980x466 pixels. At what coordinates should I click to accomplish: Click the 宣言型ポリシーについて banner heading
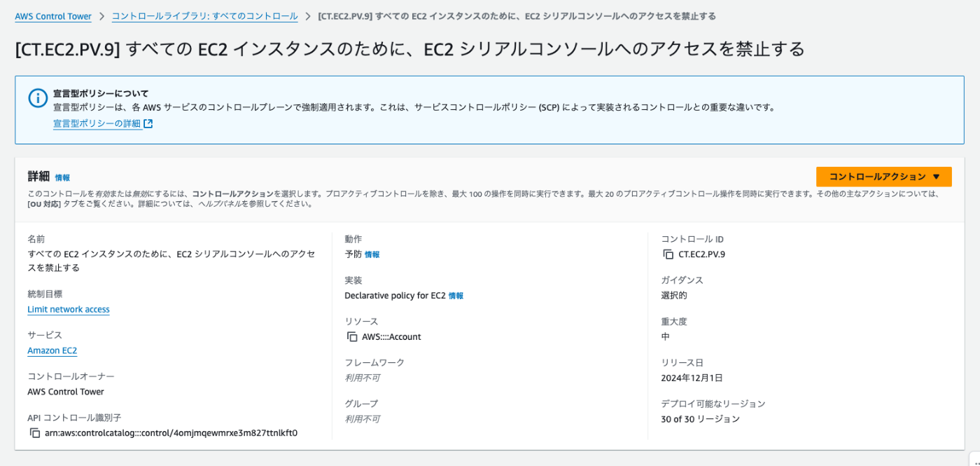(x=101, y=93)
